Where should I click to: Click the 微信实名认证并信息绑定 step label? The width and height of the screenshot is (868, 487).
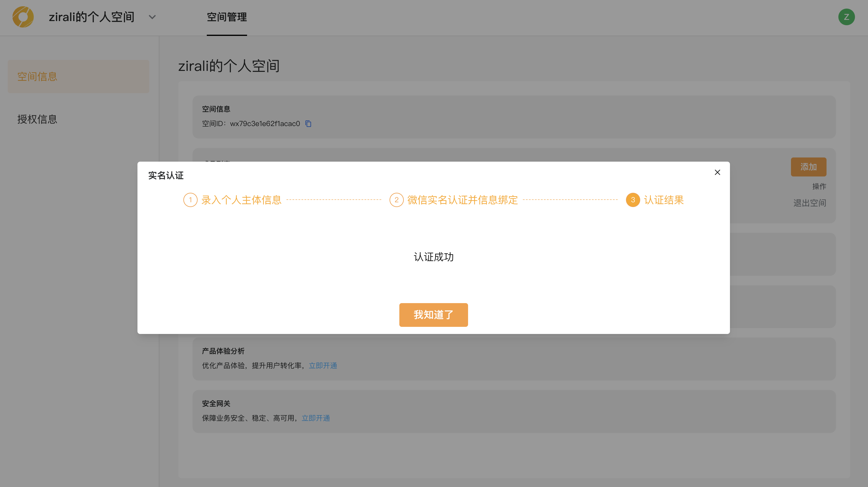(x=462, y=200)
